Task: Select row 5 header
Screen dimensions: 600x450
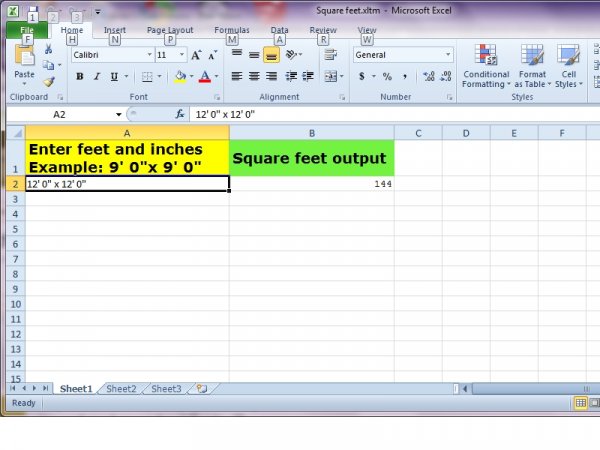Action: (16, 229)
